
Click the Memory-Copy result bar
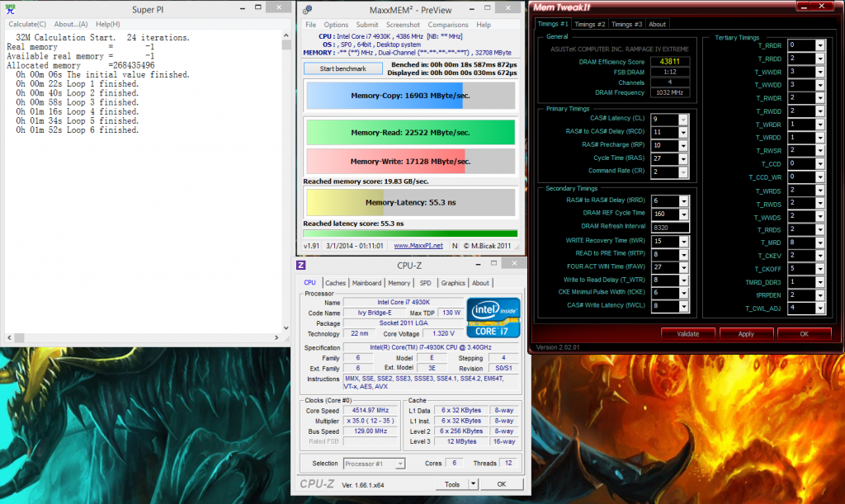coord(410,96)
